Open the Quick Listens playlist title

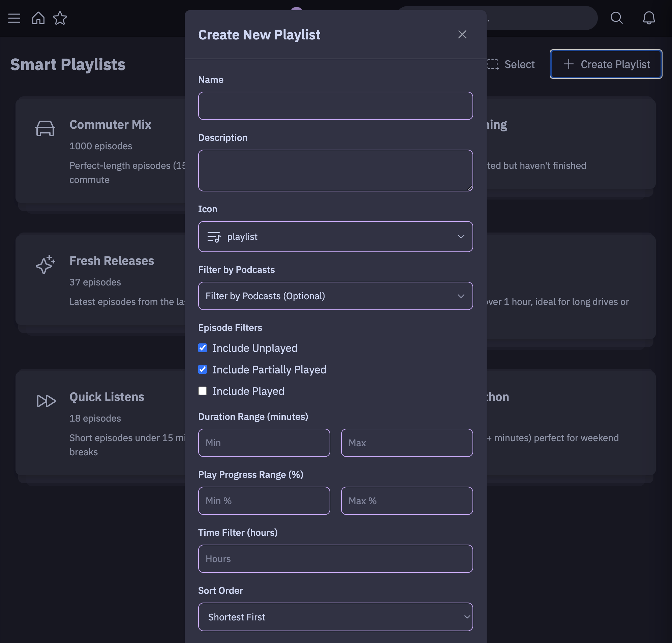point(107,397)
